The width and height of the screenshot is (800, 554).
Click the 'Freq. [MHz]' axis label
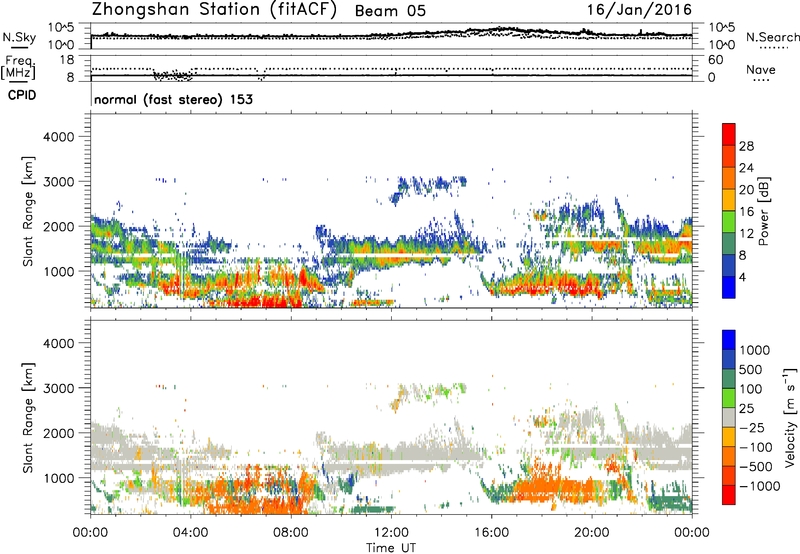(x=19, y=67)
